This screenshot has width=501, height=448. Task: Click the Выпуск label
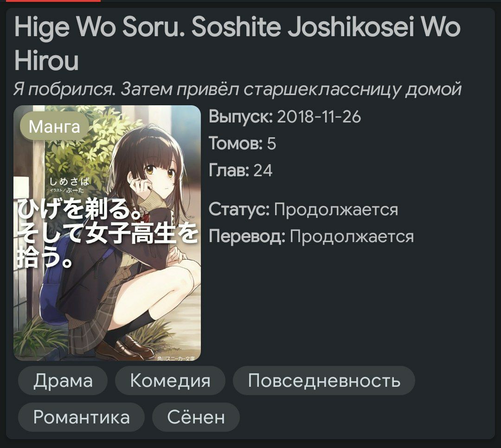240,116
